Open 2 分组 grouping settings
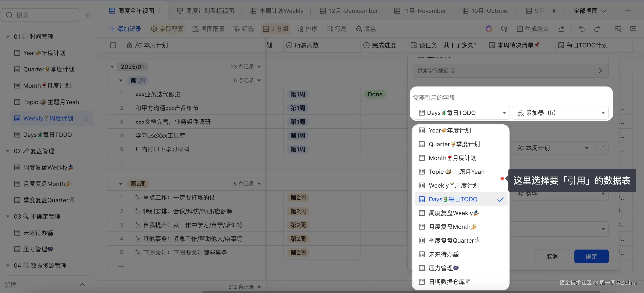This screenshot has height=293, width=644. 276,29
